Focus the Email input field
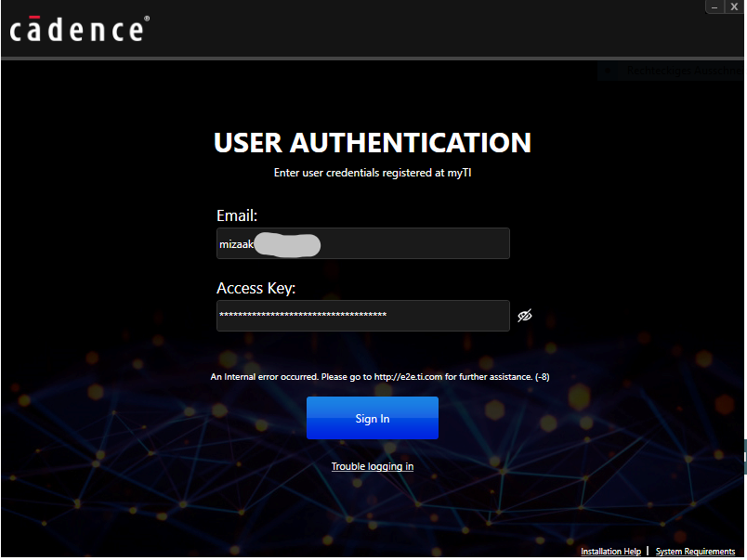This screenshot has width=747, height=560. click(363, 243)
